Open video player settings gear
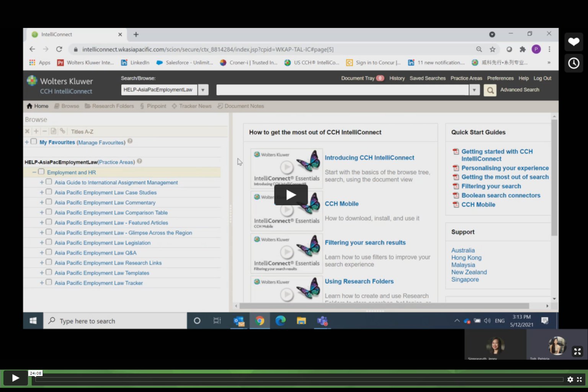This screenshot has width=588, height=392. coord(570,379)
